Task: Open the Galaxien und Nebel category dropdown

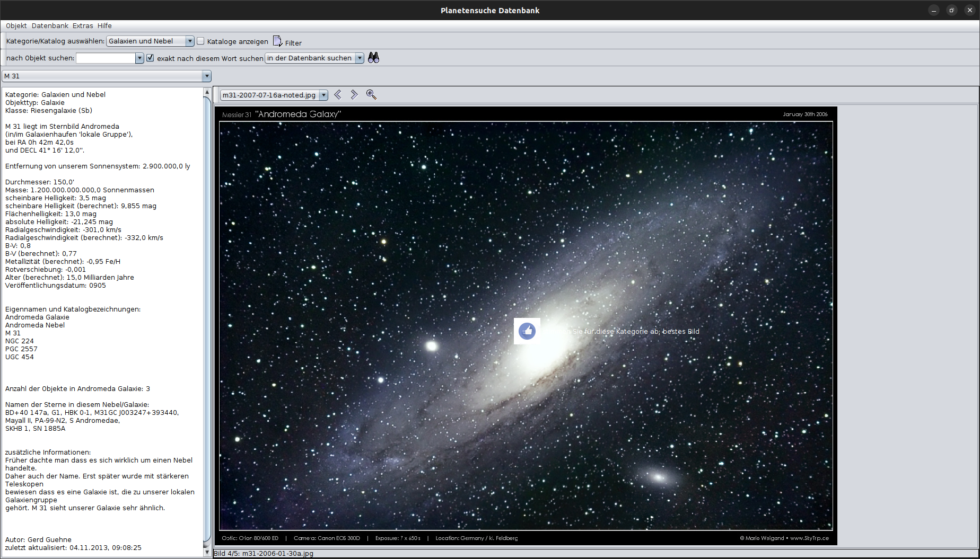Action: click(189, 41)
